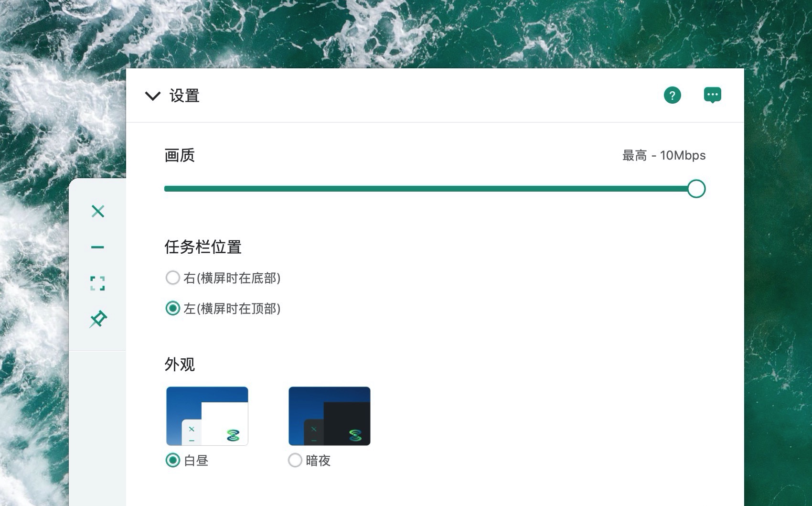Collapse settings using the chevron arrow
The width and height of the screenshot is (812, 506).
(x=153, y=96)
